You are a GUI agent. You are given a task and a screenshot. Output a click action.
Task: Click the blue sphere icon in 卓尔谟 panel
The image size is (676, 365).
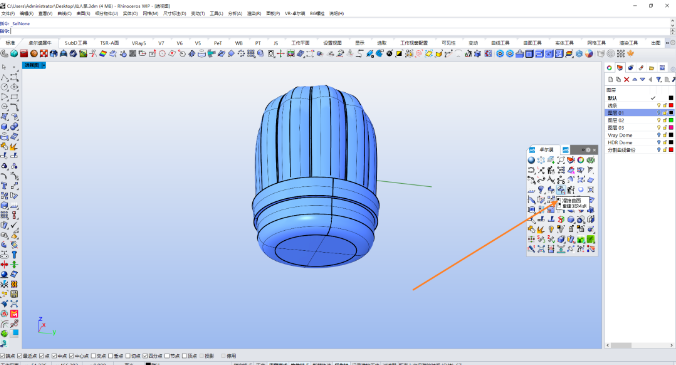pyautogui.click(x=531, y=160)
